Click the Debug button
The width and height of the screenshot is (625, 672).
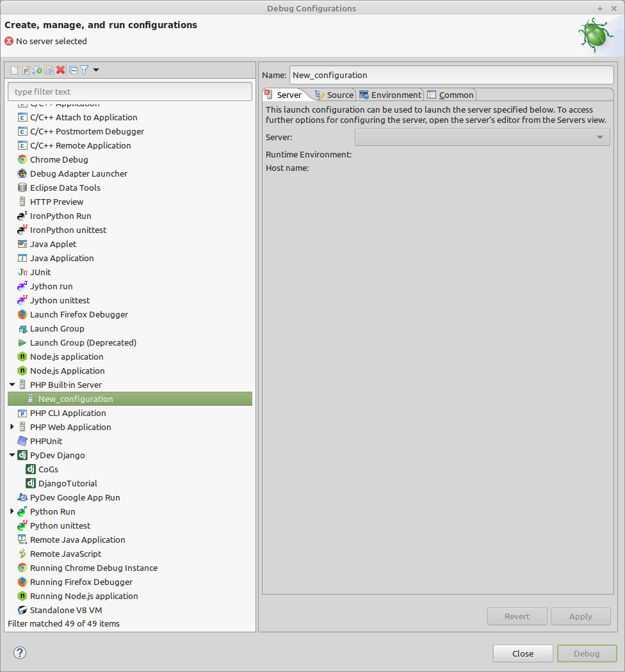(x=587, y=653)
